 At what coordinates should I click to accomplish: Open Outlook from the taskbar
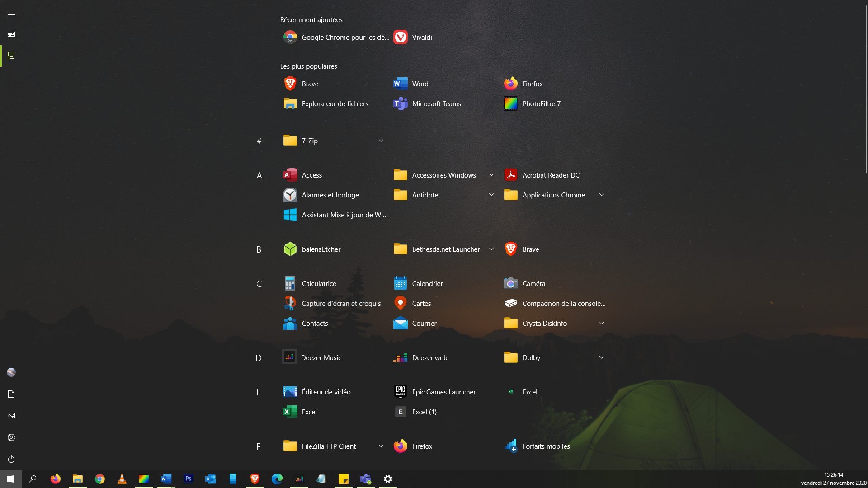pos(211,479)
